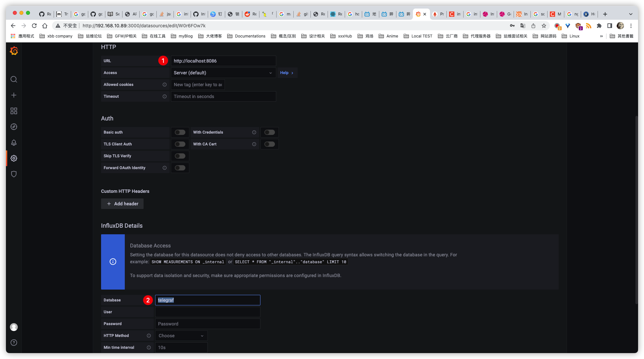Open Grafana search in sidebar
644x359 pixels.
(x=14, y=79)
